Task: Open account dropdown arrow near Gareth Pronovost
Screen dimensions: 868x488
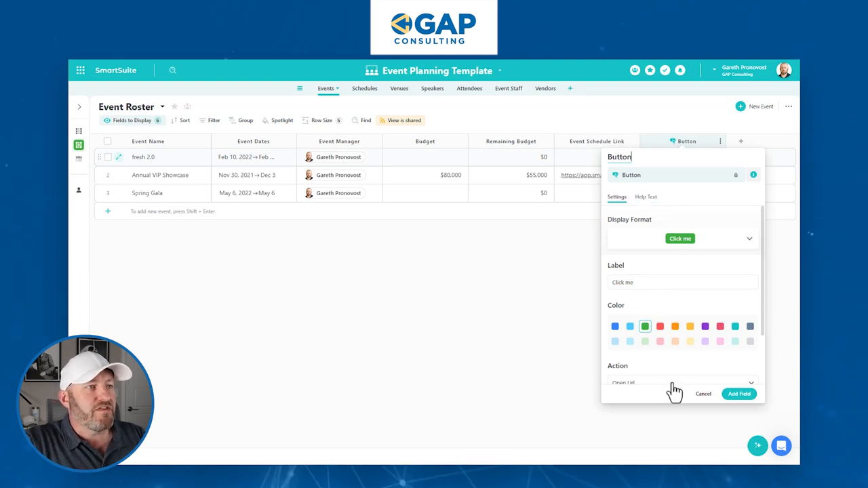Action: 714,70
